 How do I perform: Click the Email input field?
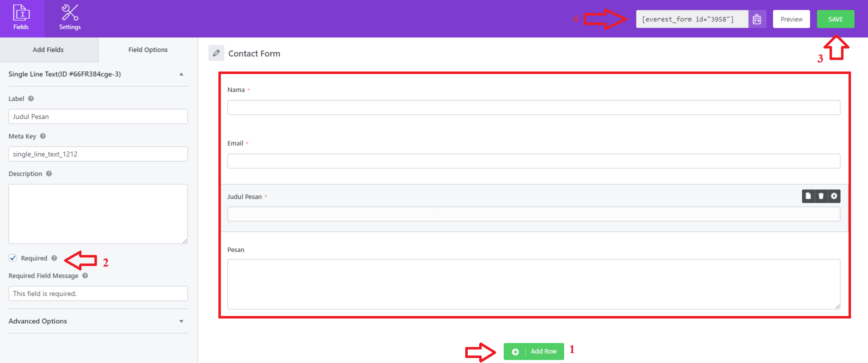pos(534,161)
